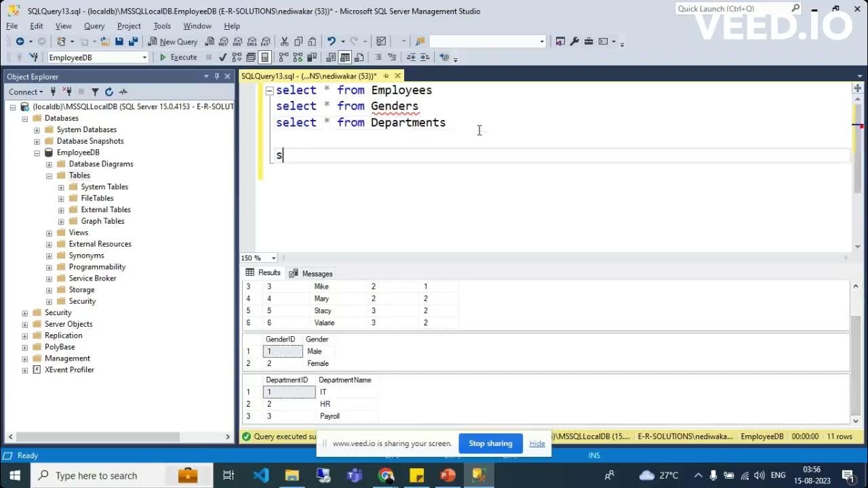The width and height of the screenshot is (868, 488).
Task: Open Chrome from the Windows taskbar
Action: point(386,475)
